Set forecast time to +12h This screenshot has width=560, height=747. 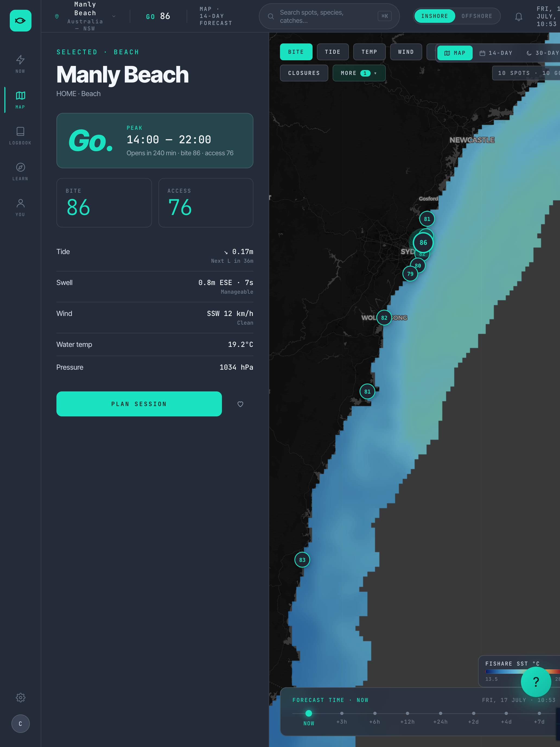coord(408,718)
